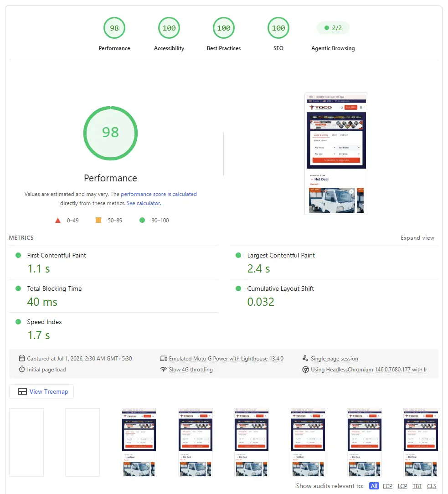Image resolution: width=448 pixels, height=494 pixels.
Task: Click the red triangle 0–49 legend icon
Action: [x=58, y=220]
